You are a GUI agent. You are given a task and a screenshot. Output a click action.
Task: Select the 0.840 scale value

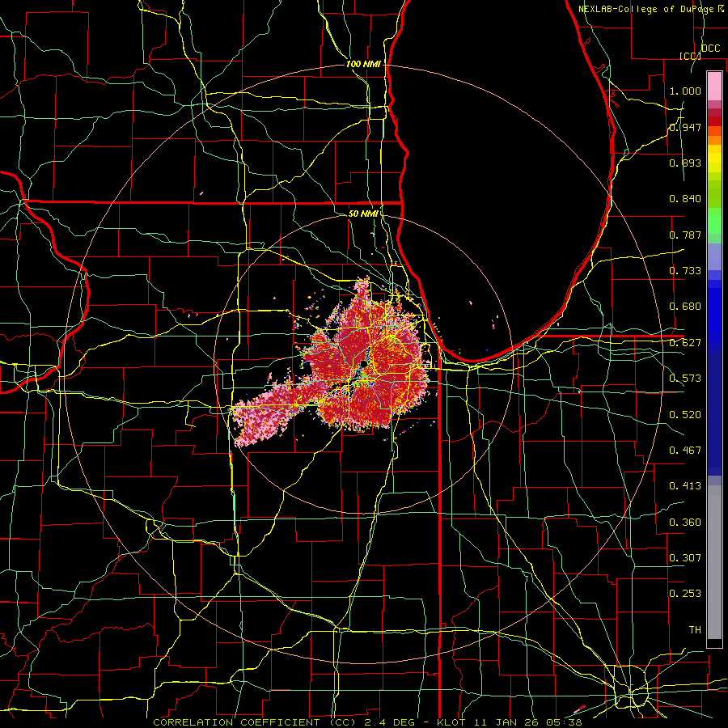(685, 199)
